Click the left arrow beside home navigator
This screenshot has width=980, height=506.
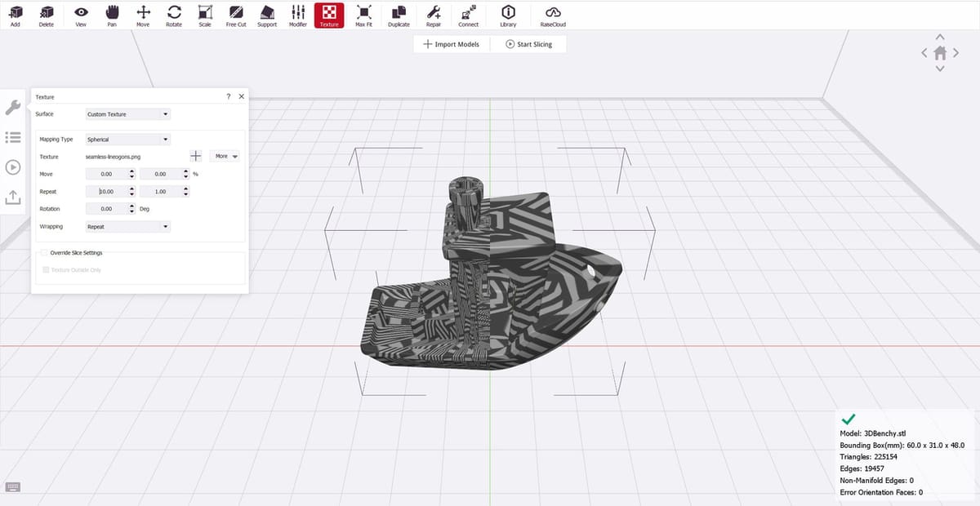coord(924,53)
